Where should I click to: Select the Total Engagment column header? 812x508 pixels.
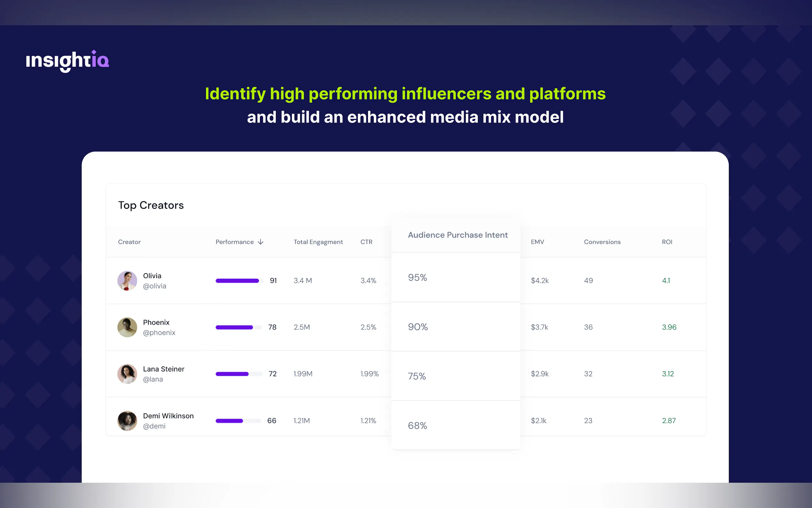click(x=318, y=242)
